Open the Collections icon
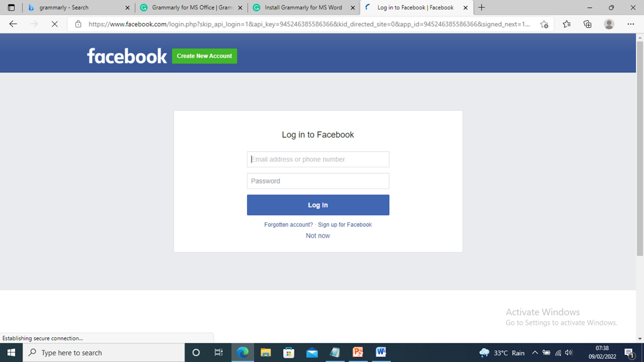 [588, 24]
